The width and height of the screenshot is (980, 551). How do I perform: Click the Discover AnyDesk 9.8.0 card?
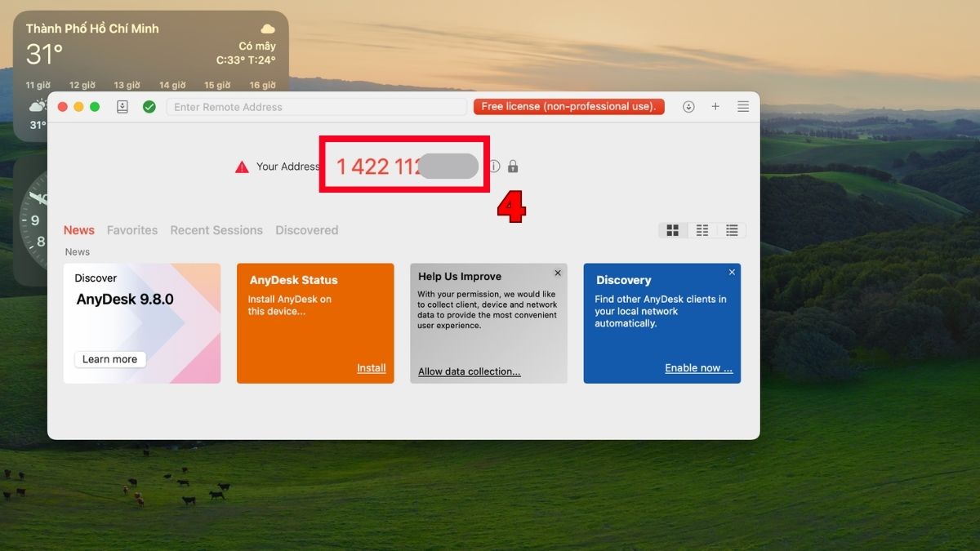click(x=142, y=323)
